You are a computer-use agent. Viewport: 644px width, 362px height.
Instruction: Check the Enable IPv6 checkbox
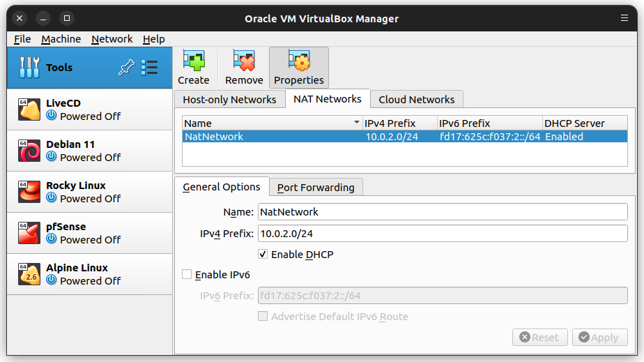[x=187, y=275]
